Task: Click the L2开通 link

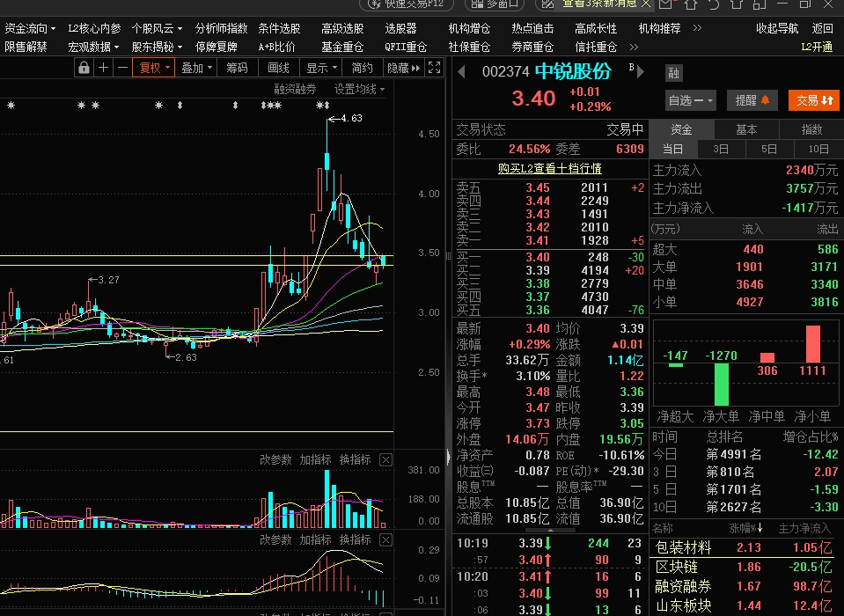Action: click(817, 48)
